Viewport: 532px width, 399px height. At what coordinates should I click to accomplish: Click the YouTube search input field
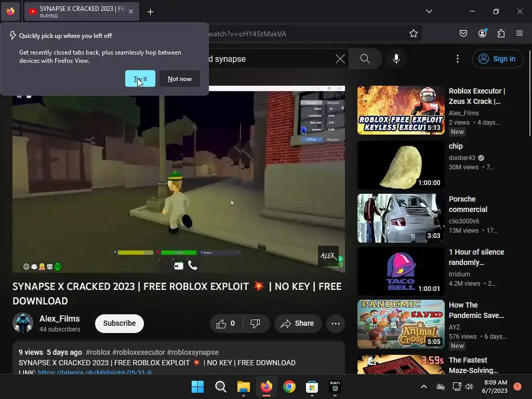(271, 59)
